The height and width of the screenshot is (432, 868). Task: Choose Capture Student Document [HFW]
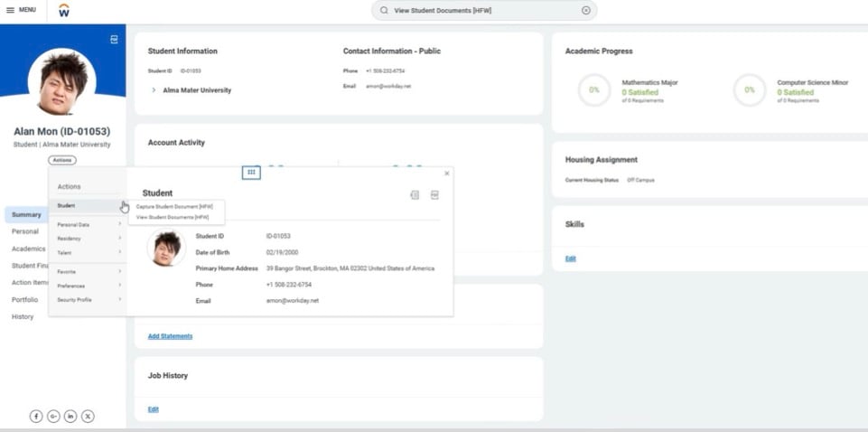click(x=173, y=207)
